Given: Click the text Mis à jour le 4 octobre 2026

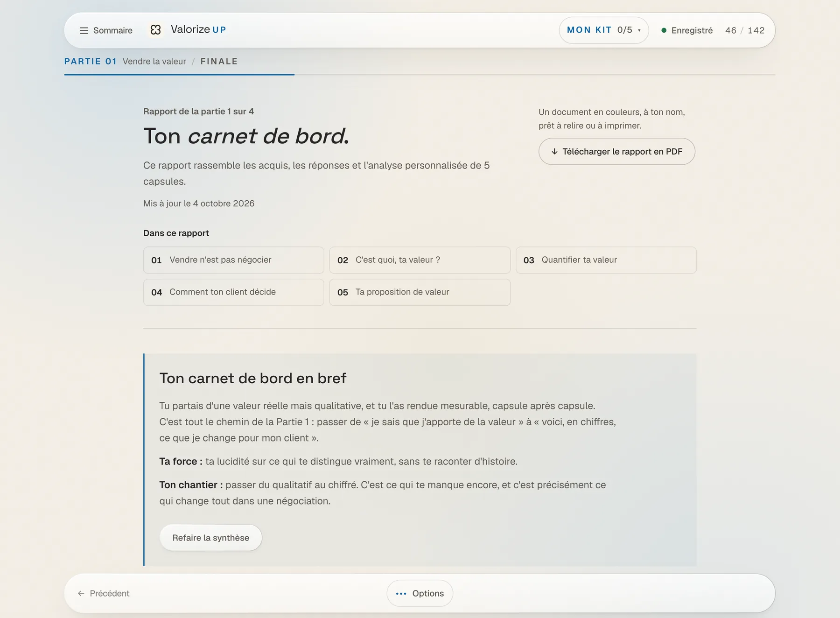Looking at the screenshot, I should (x=199, y=204).
